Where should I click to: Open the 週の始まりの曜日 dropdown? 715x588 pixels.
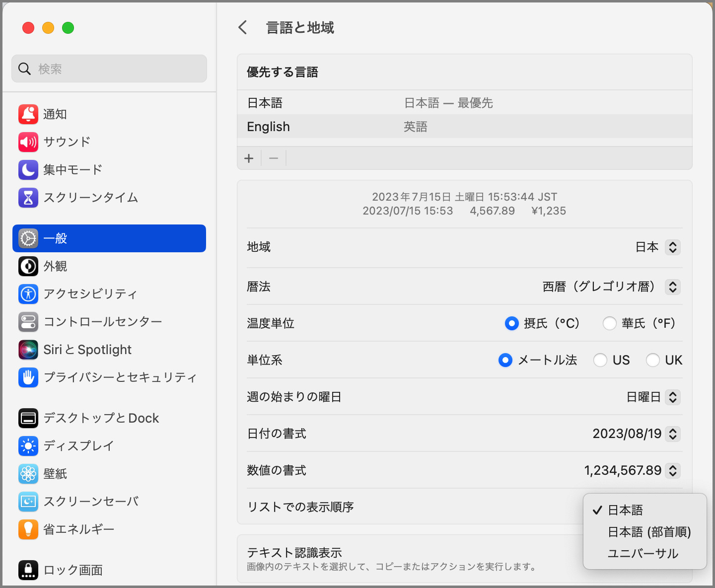coord(672,397)
